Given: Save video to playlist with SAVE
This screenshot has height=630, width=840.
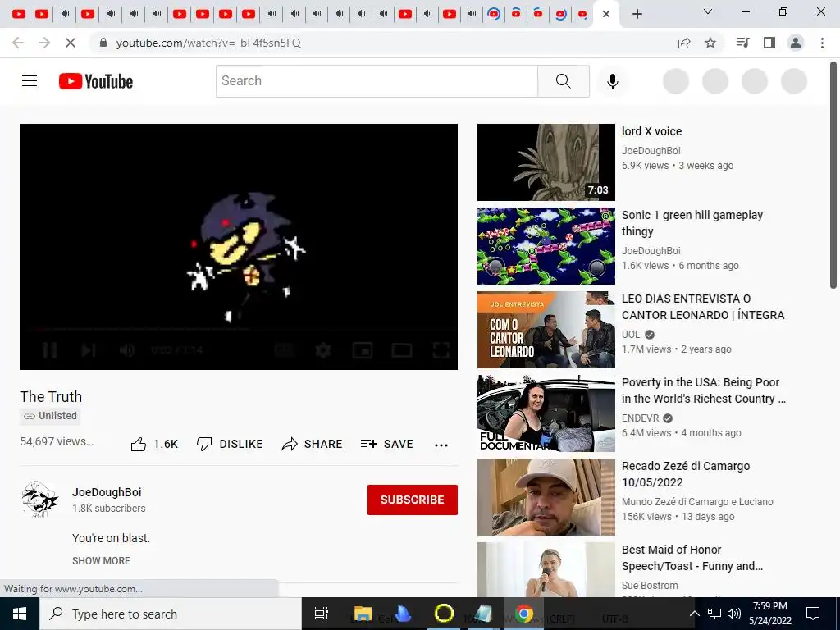Looking at the screenshot, I should tap(387, 444).
